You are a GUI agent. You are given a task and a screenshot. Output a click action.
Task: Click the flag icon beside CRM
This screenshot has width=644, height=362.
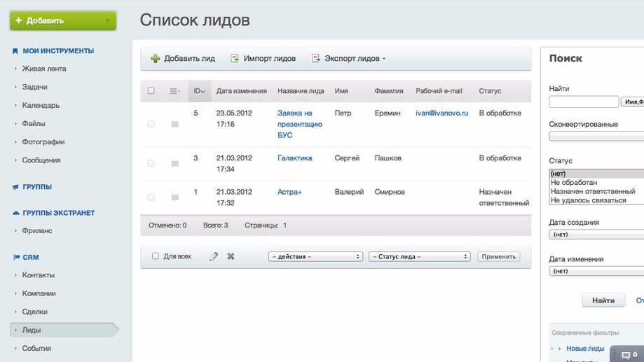[16, 258]
